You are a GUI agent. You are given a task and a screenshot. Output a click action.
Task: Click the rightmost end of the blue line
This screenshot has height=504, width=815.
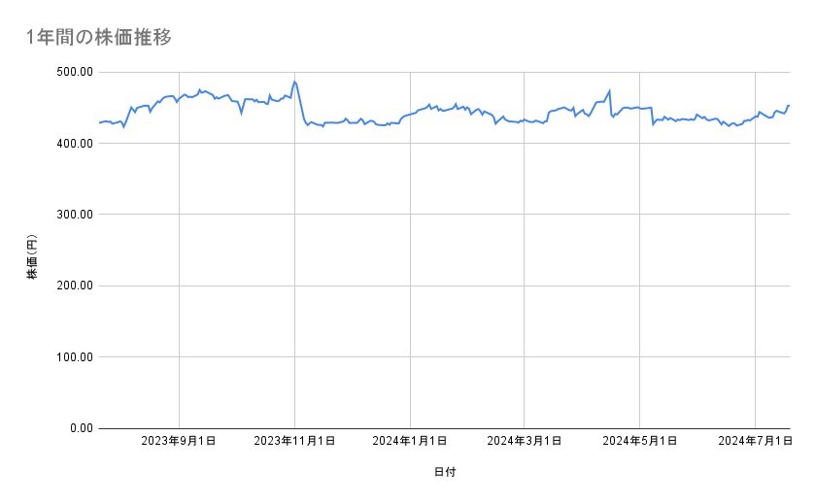coord(789,105)
